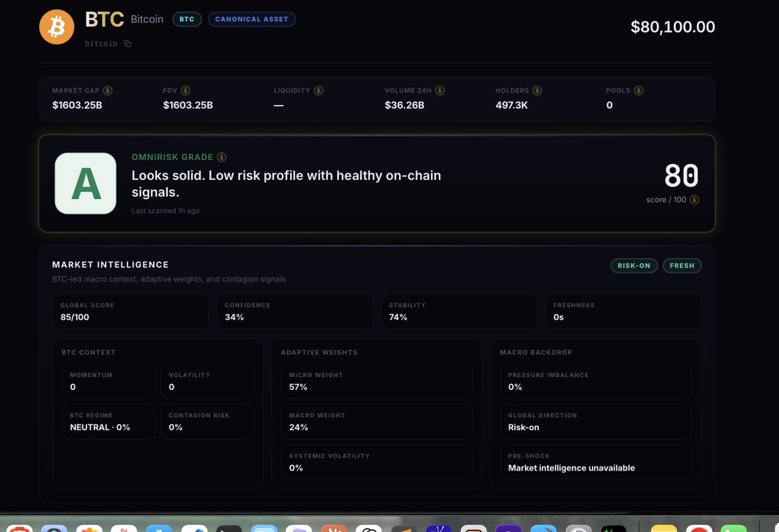Click the Volume 24H value $36.26B
Image resolution: width=779 pixels, height=532 pixels.
404,105
